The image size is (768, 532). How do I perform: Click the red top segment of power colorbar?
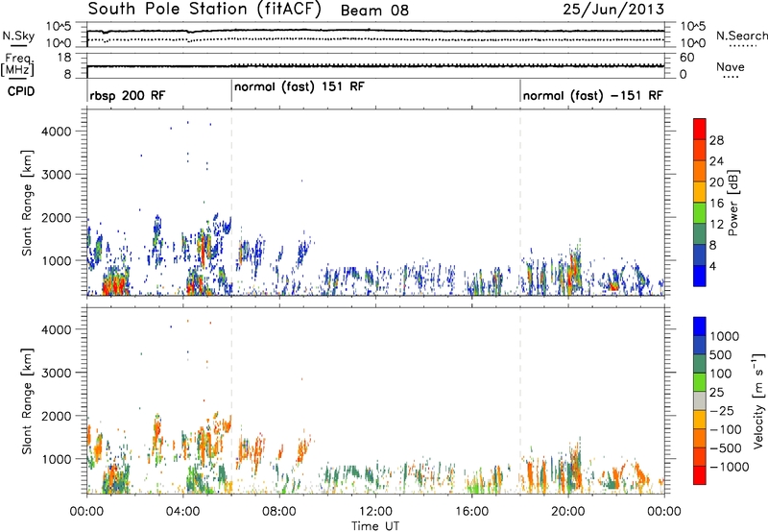(x=700, y=129)
